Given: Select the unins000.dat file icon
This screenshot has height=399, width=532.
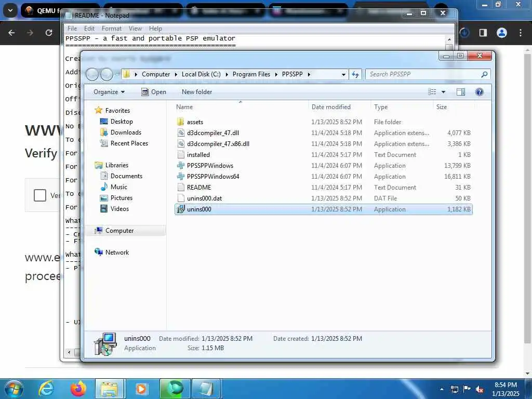Looking at the screenshot, I should (x=181, y=198).
